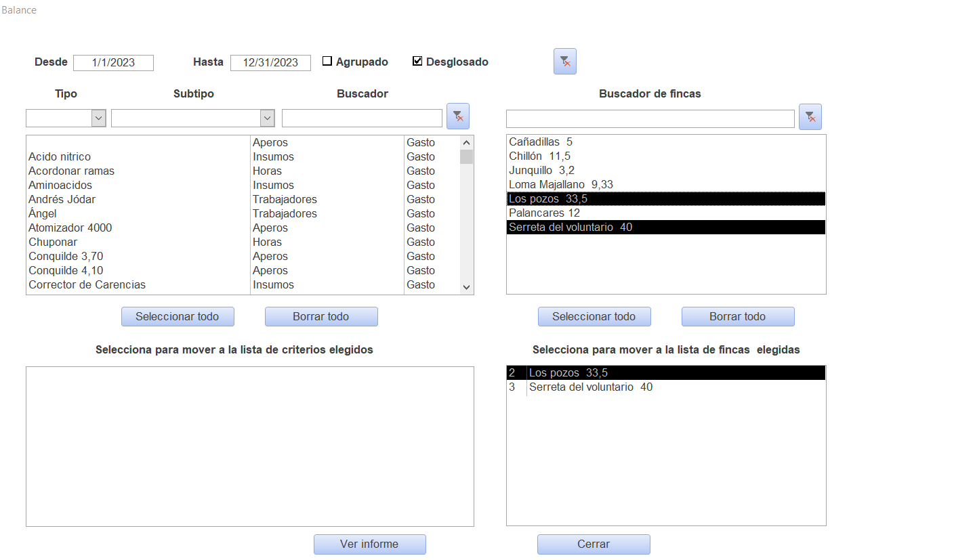The width and height of the screenshot is (954, 560).
Task: Pick the Chuponar entry
Action: coord(243,242)
